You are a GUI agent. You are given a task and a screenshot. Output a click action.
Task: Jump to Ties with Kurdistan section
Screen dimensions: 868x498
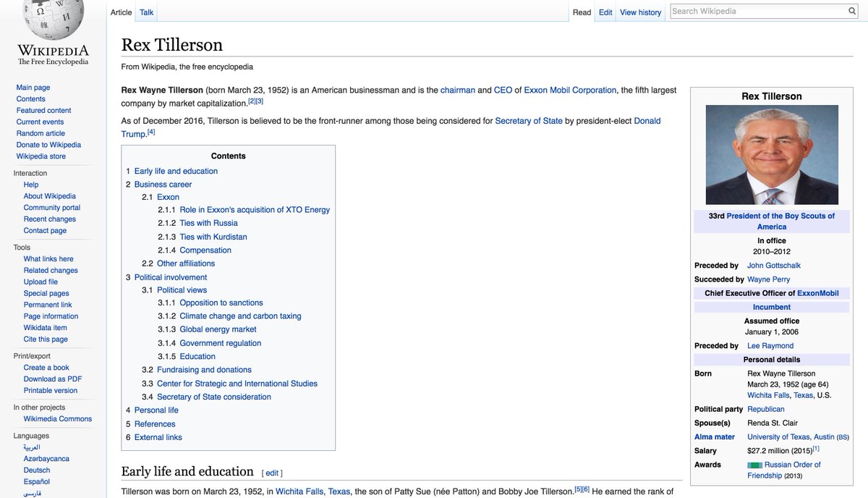pyautogui.click(x=213, y=237)
